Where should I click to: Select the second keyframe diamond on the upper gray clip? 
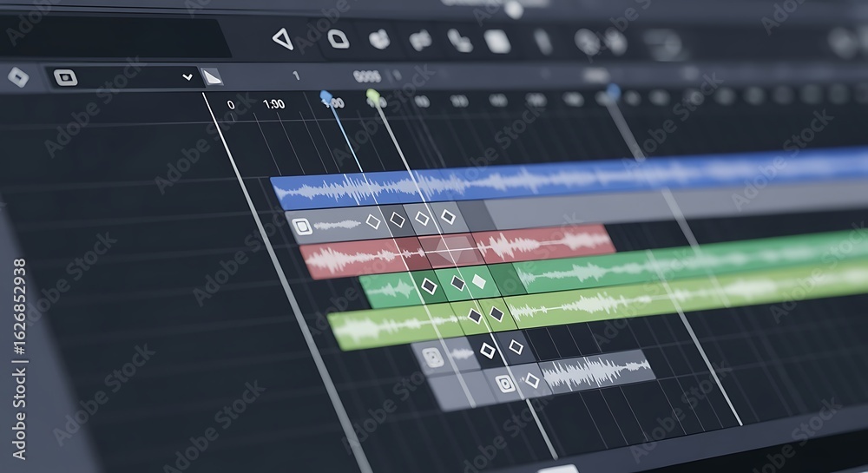(398, 220)
